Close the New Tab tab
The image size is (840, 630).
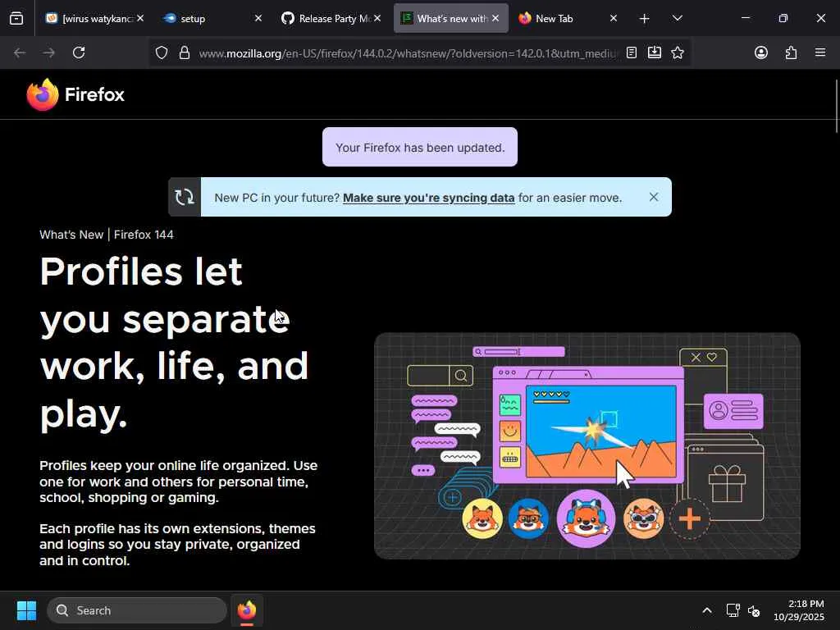click(614, 18)
